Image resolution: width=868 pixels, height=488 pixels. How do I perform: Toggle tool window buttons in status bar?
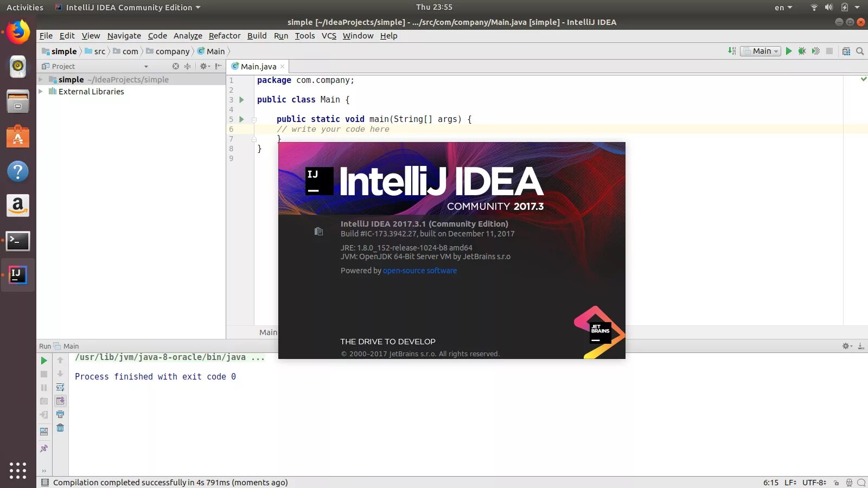tap(45, 482)
